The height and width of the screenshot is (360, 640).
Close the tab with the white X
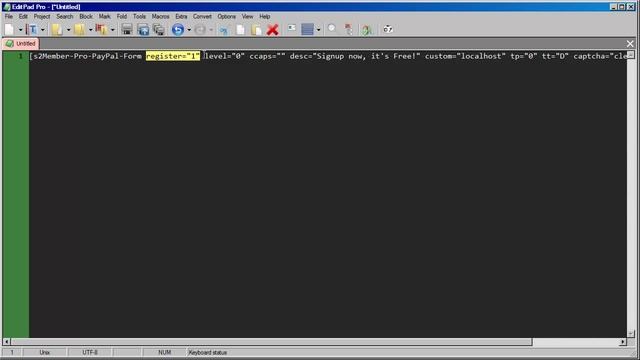click(x=630, y=43)
